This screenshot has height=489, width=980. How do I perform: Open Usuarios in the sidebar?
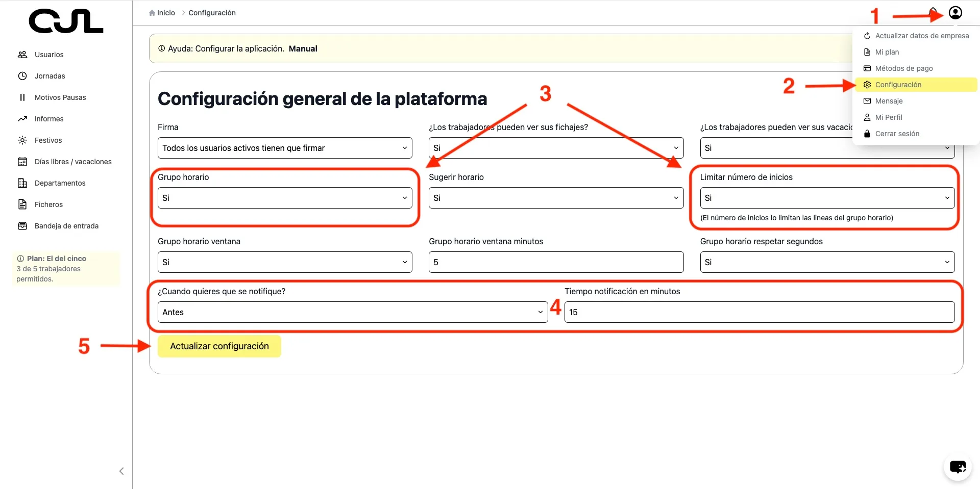coord(49,55)
